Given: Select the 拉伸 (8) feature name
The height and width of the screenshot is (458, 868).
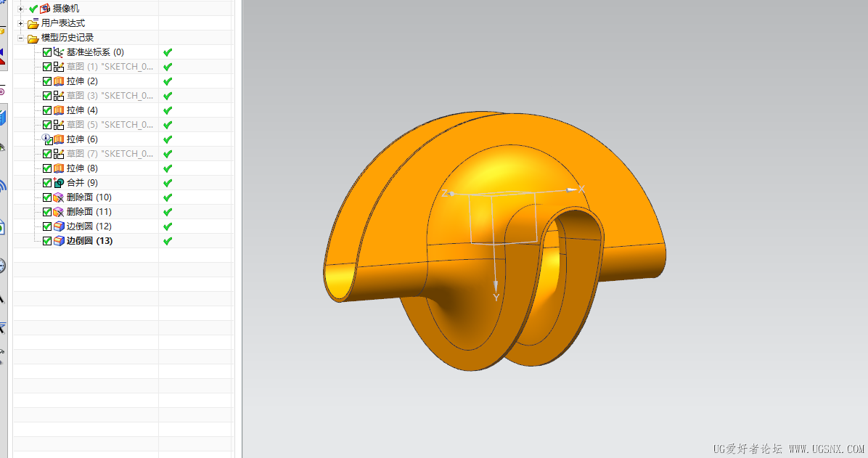Looking at the screenshot, I should [82, 168].
